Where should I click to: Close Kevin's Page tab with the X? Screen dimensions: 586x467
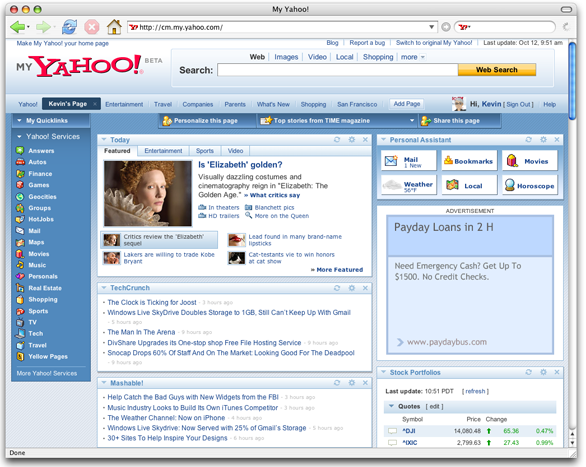(x=95, y=104)
